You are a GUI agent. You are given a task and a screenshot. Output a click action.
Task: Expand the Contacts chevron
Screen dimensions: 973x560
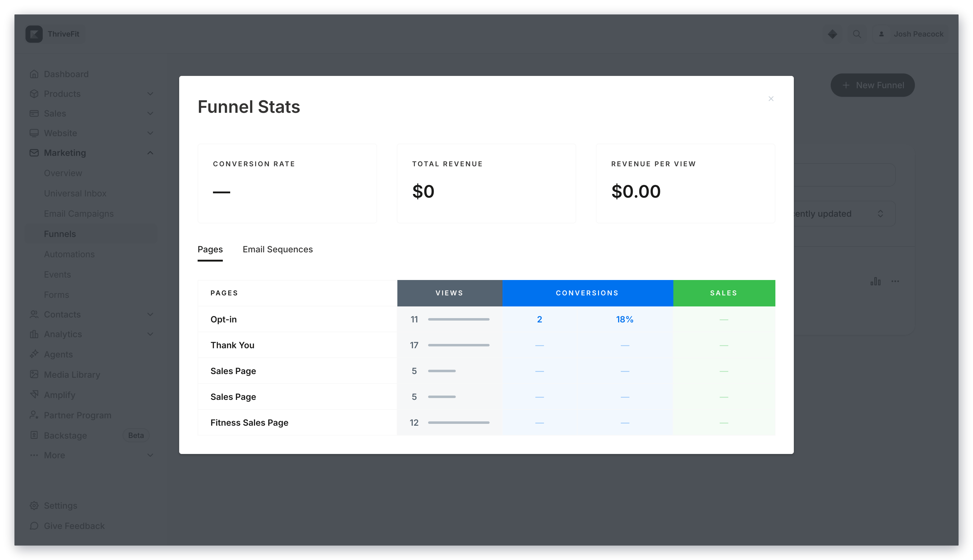tap(150, 314)
